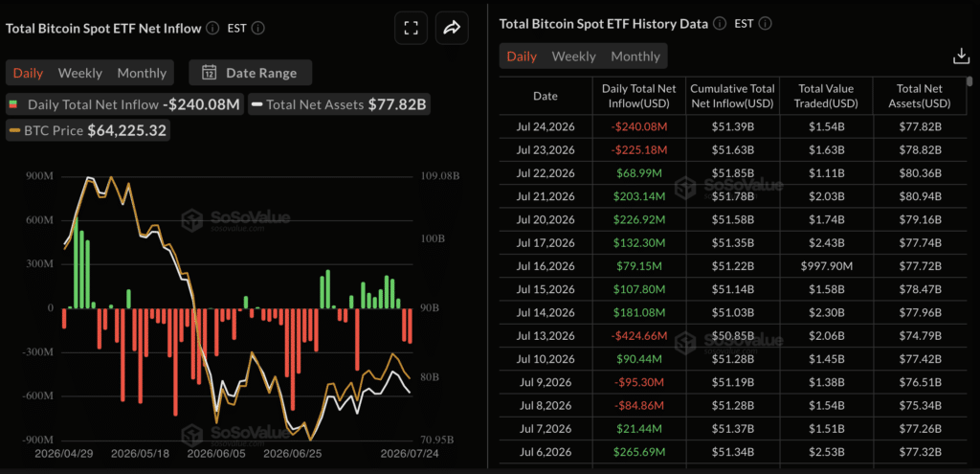Click the -$84.86M inflow value
The image size is (980, 474).
pyautogui.click(x=638, y=405)
